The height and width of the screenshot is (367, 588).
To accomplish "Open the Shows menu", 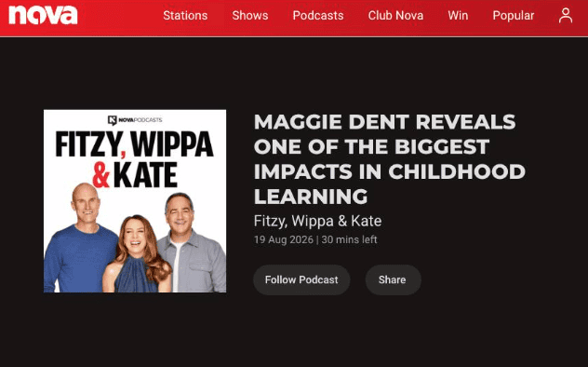I will [x=250, y=16].
